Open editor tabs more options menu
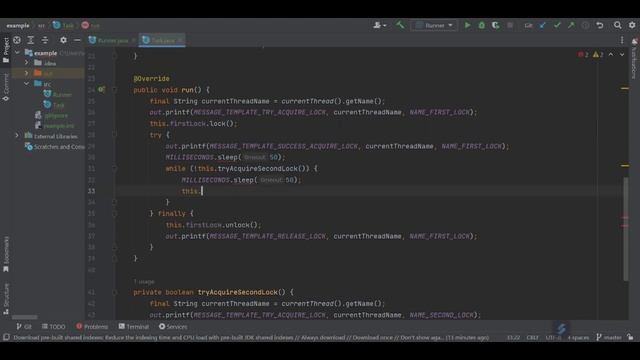 tap(622, 40)
